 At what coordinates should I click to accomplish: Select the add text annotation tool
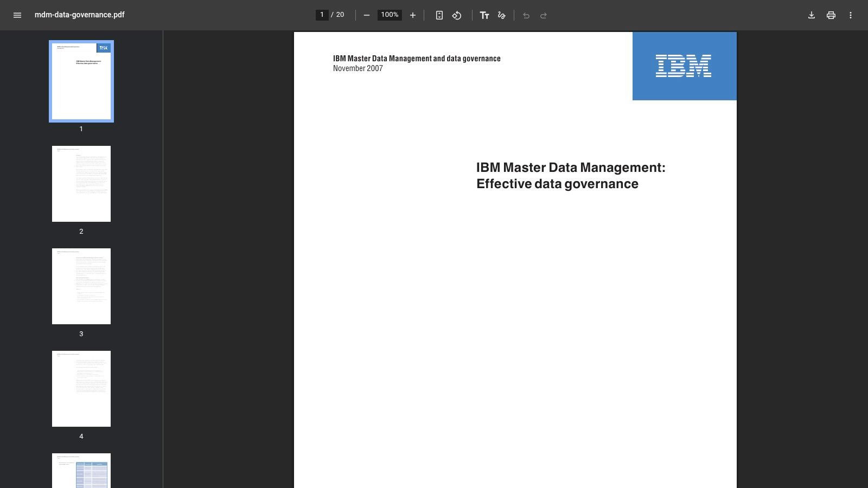tap(484, 15)
